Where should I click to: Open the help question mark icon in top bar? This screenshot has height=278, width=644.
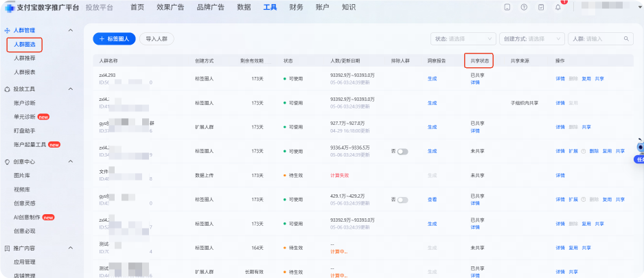coord(524,8)
